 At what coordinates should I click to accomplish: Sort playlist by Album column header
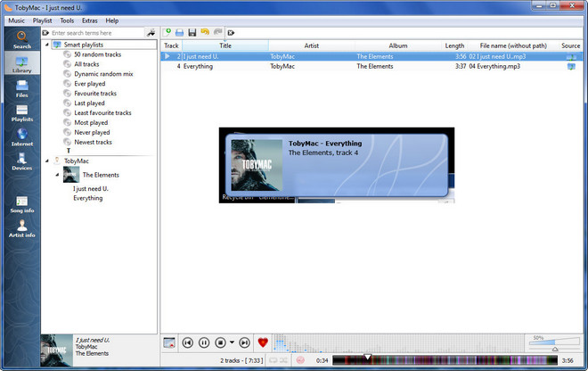coord(398,45)
